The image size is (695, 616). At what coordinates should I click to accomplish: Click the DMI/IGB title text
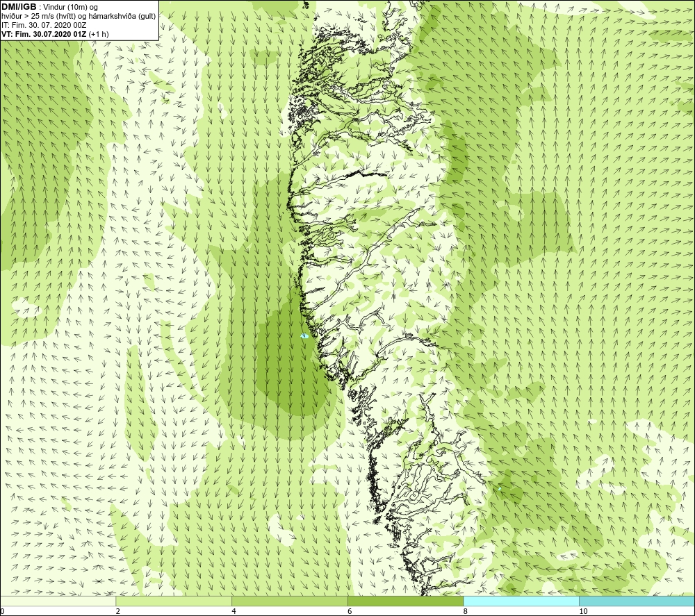pos(19,7)
